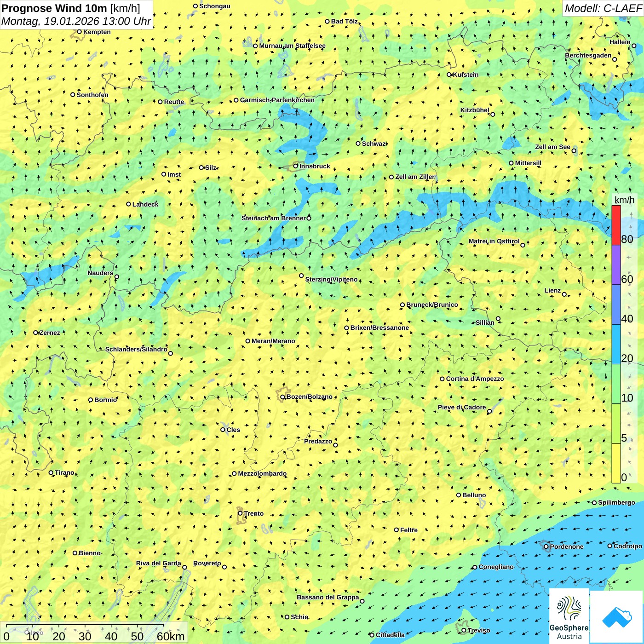Viewport: 644px width, 644px height.
Task: Select the Schlanders/Silandro label
Action: coord(136,350)
